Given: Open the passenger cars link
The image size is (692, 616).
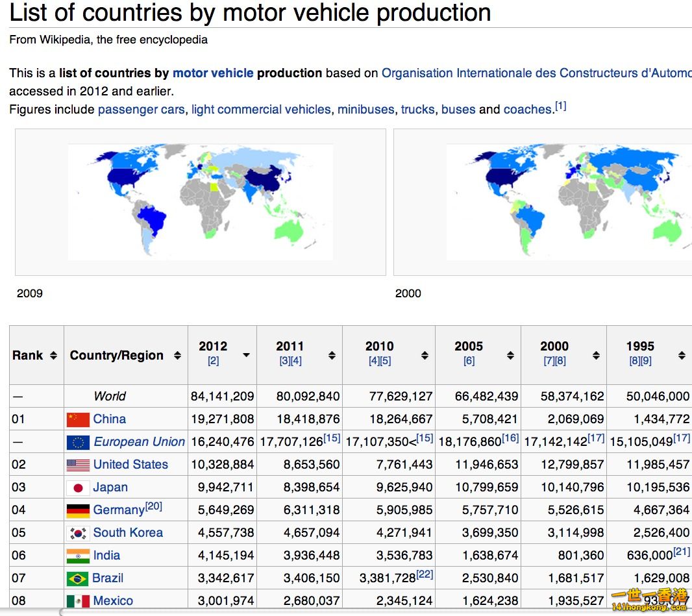Looking at the screenshot, I should (x=141, y=110).
